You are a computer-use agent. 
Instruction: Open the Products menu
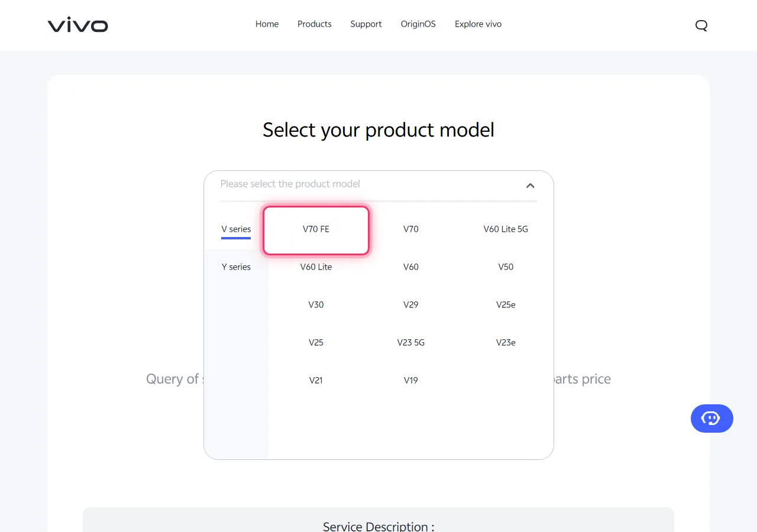point(315,24)
